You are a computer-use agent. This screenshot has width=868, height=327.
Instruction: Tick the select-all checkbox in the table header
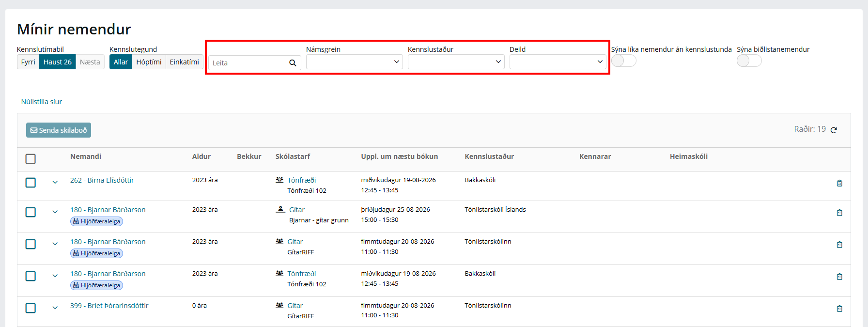[31, 159]
